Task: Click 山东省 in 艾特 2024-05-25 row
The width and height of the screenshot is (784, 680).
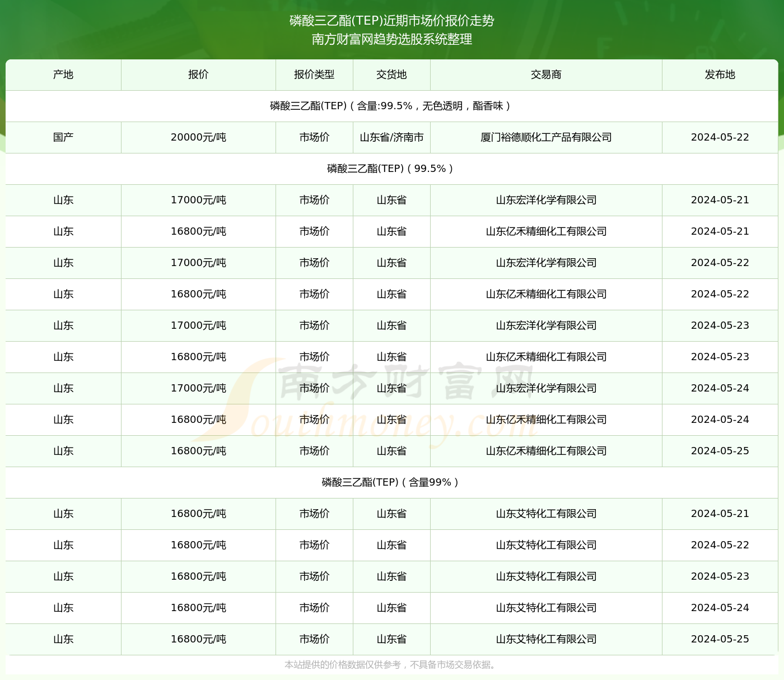Action: 391,639
